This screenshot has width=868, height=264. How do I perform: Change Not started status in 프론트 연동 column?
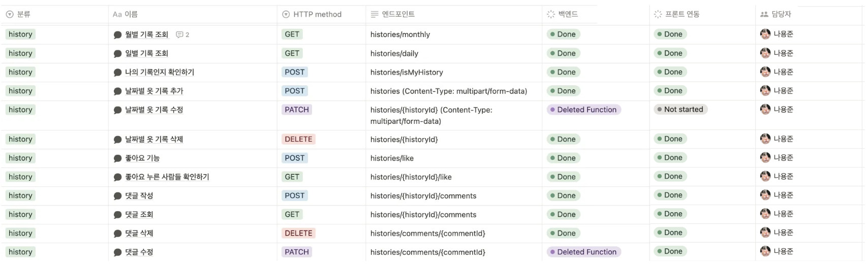point(680,109)
